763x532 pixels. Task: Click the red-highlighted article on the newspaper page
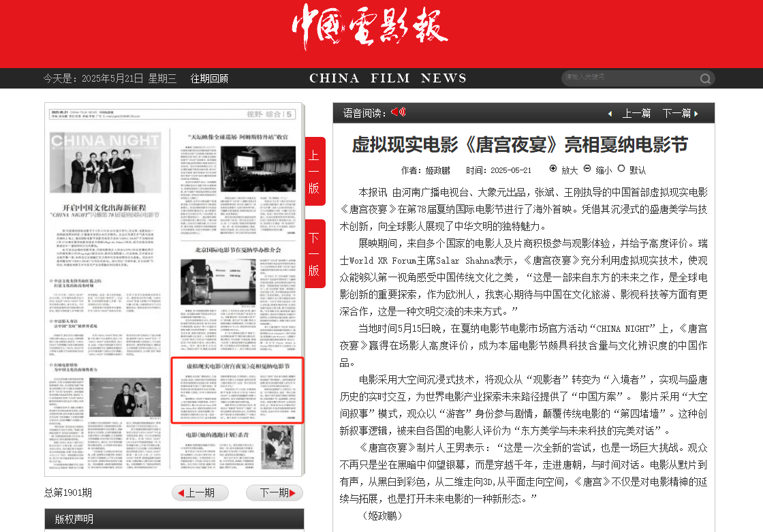click(237, 390)
